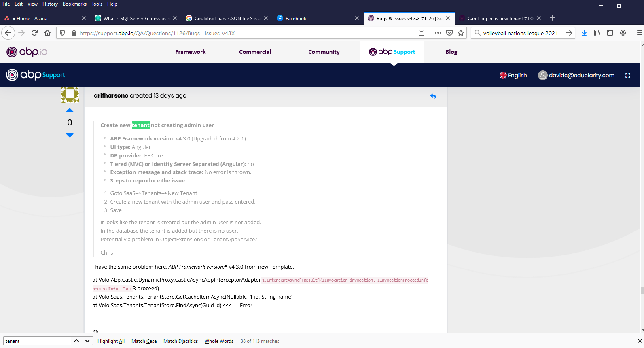Switch to the Could not parse JSON tab
Screen dimensions: 644x348
click(x=227, y=18)
